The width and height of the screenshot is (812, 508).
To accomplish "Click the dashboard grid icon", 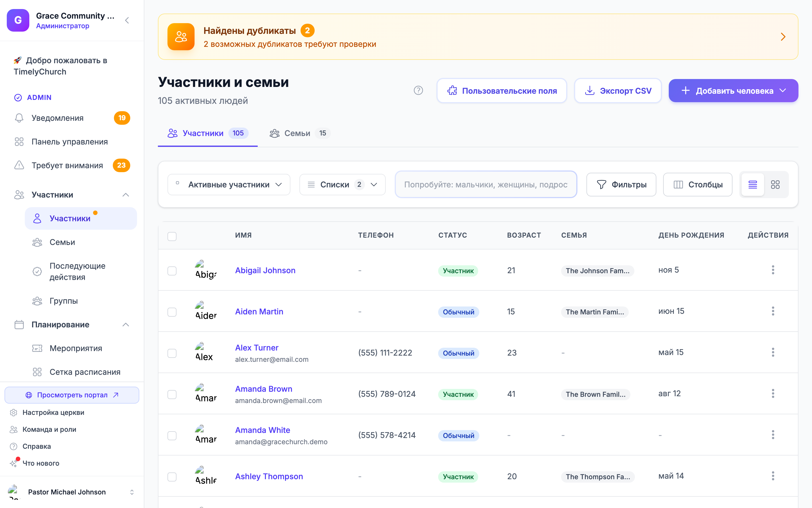I will (x=19, y=142).
